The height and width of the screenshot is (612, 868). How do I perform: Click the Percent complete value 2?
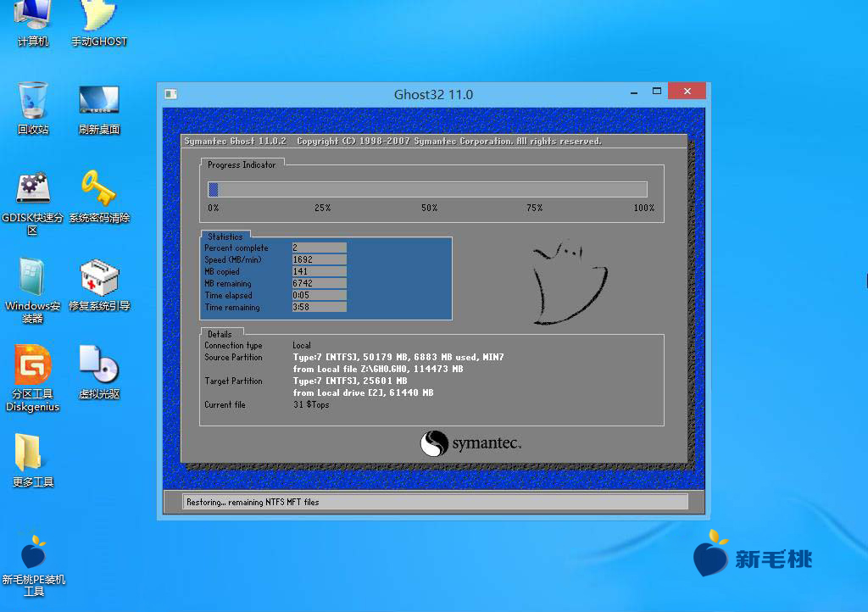(320, 248)
